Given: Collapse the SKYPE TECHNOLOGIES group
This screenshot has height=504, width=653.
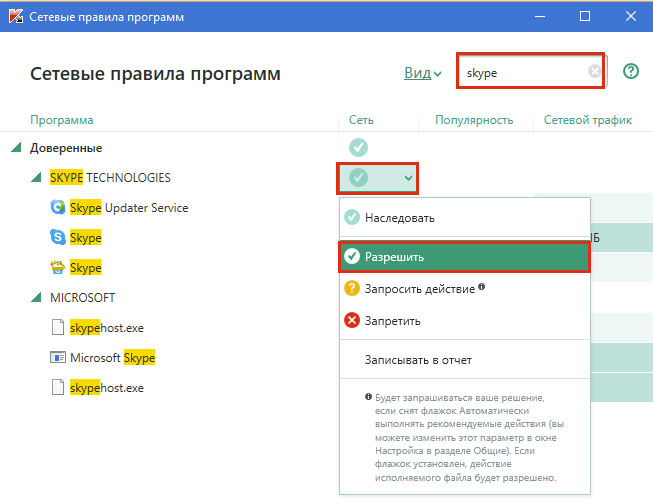Looking at the screenshot, I should (x=36, y=177).
